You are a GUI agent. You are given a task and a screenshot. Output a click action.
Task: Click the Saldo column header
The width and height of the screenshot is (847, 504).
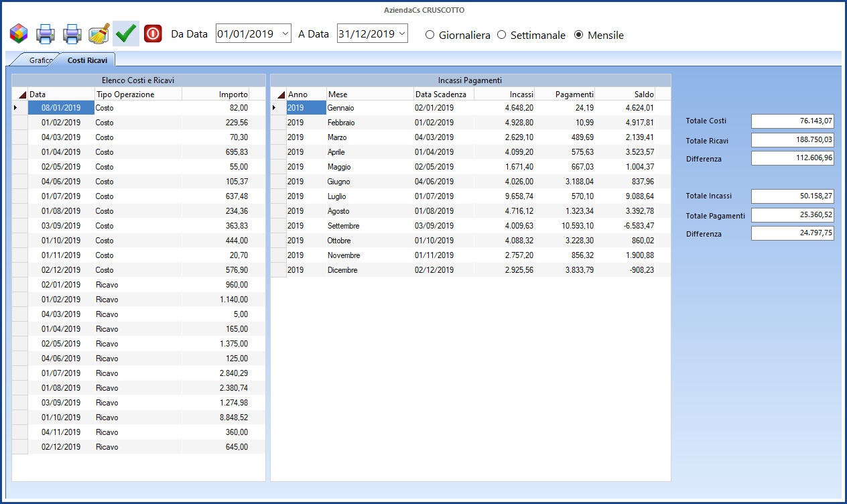624,94
